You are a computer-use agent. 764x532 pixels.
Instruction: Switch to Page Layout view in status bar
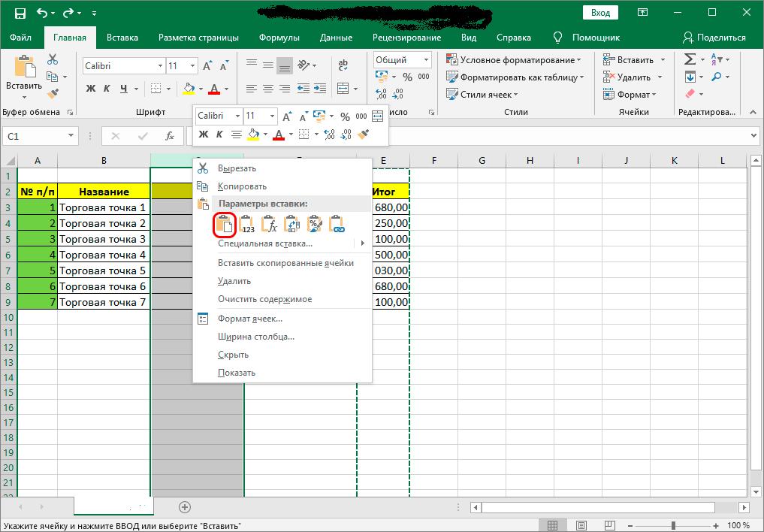click(581, 526)
